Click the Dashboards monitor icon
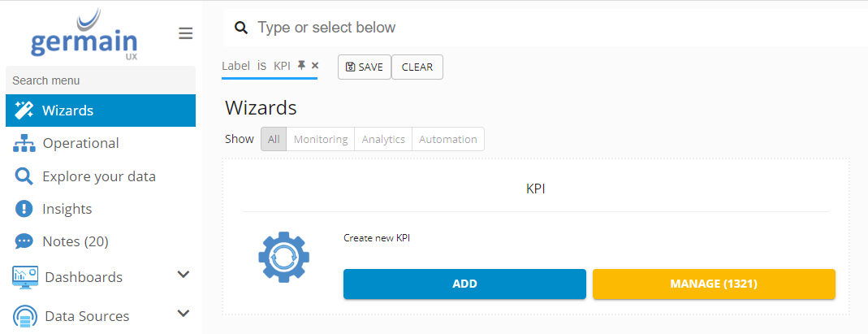This screenshot has width=868, height=334. [x=25, y=277]
